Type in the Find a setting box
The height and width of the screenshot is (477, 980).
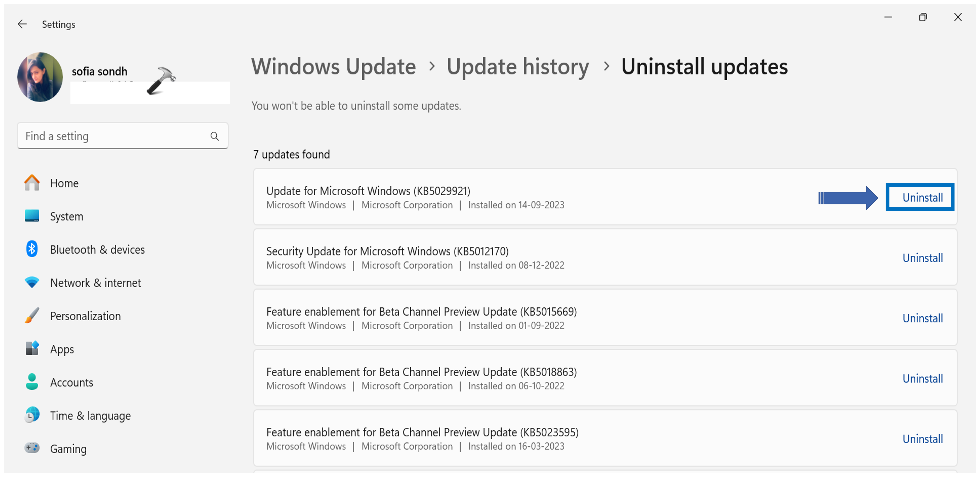114,136
